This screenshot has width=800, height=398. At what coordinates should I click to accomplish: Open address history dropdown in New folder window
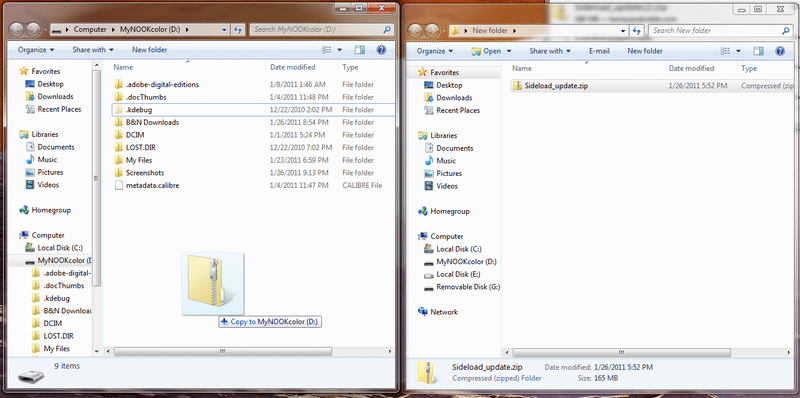(x=623, y=31)
